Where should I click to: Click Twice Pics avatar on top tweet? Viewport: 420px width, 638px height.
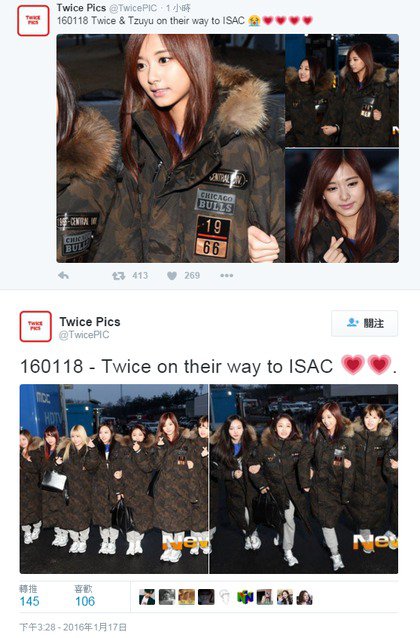[x=33, y=20]
